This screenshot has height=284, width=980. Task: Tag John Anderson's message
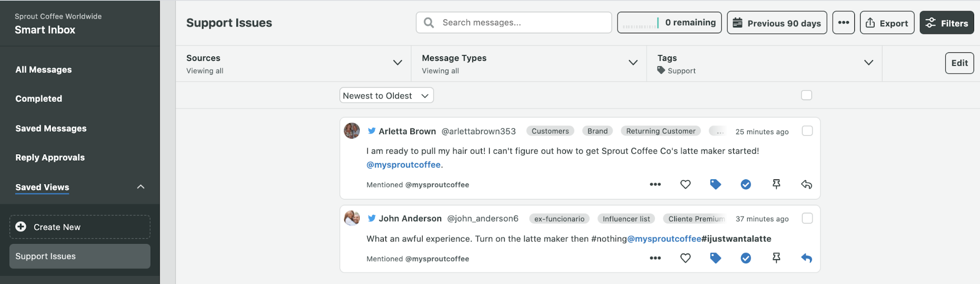[x=716, y=258]
